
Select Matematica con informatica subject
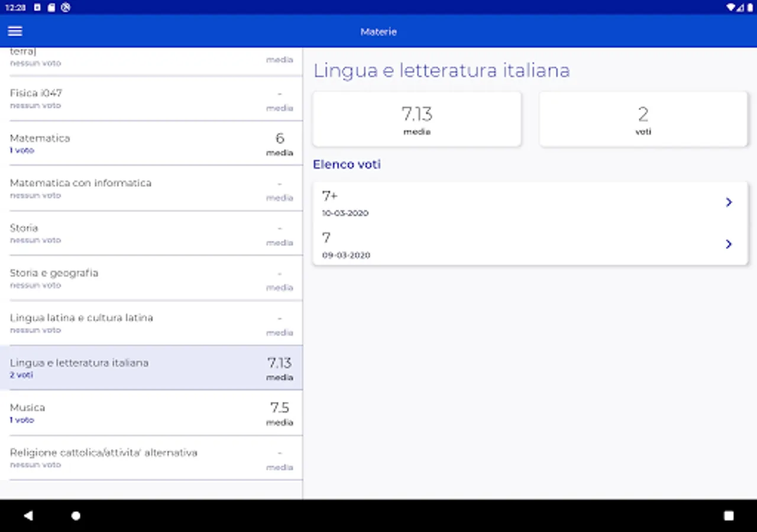tap(151, 189)
